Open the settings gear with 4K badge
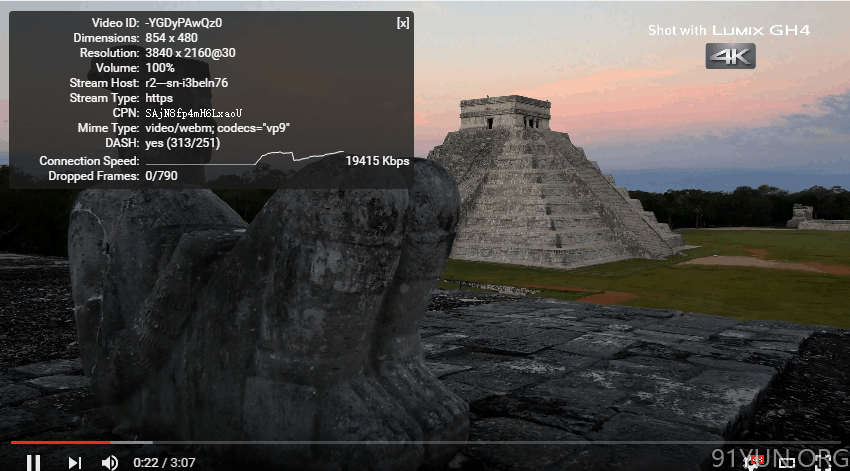850x471 pixels. 752,462
